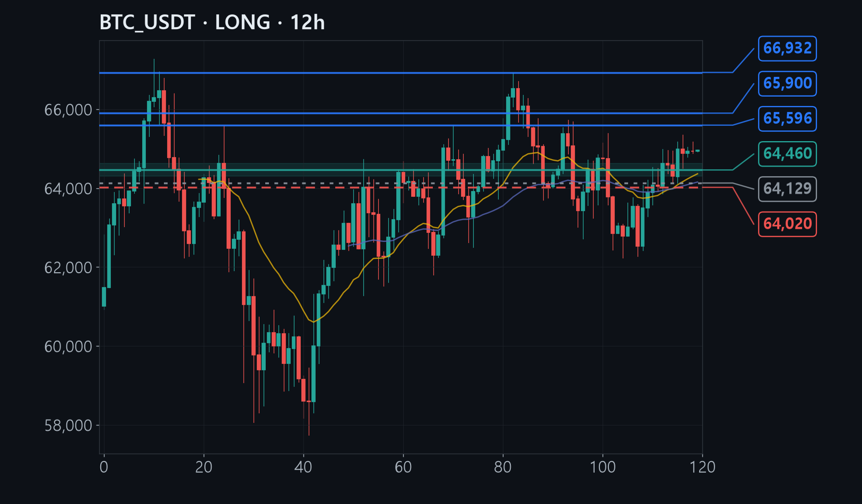Click the 64,000 y-axis tick label
The image size is (862, 504).
[68, 189]
